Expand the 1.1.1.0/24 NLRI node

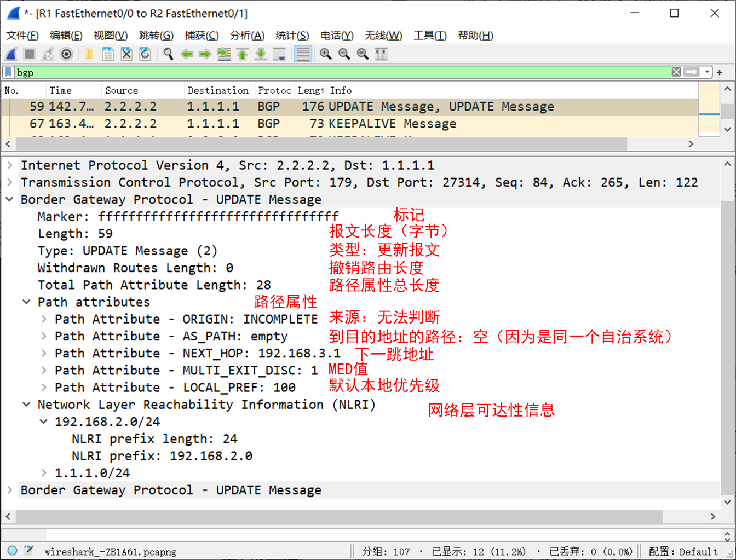[43, 472]
